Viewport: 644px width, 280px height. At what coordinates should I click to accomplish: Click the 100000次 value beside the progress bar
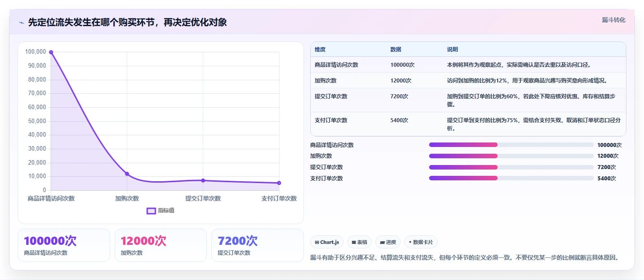(610, 145)
